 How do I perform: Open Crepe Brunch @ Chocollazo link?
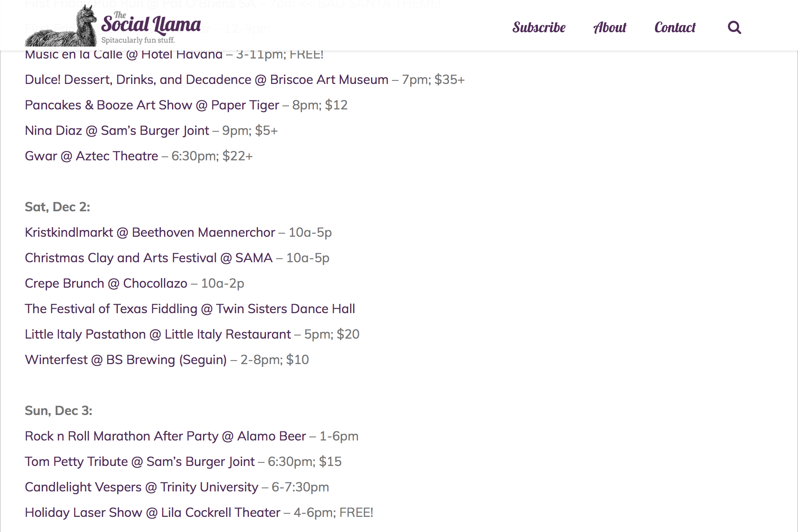point(106,283)
